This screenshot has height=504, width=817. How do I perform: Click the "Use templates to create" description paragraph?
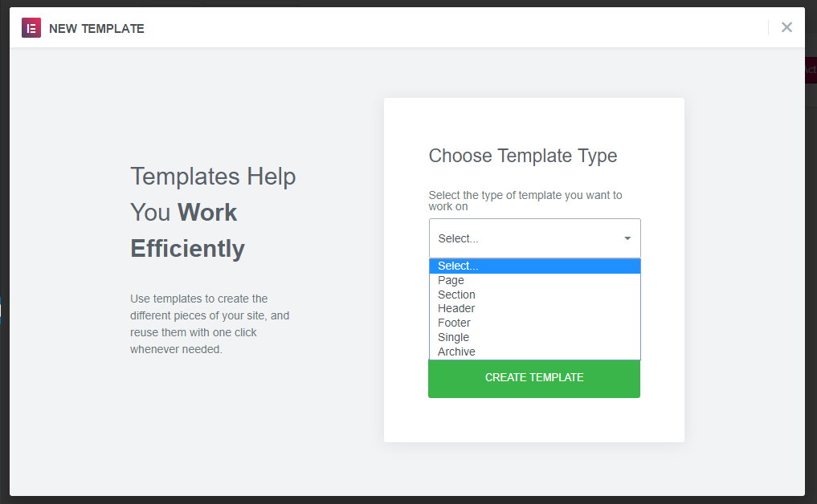[210, 324]
